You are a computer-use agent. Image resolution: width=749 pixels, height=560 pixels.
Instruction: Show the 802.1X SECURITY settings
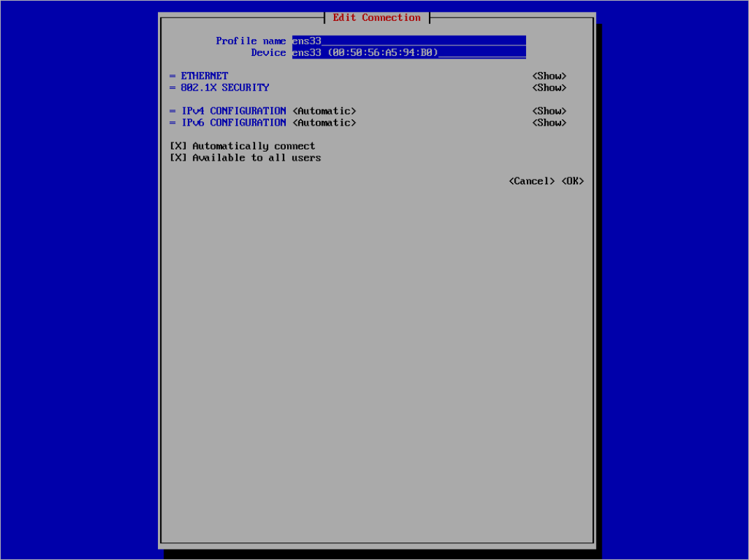[x=548, y=88]
